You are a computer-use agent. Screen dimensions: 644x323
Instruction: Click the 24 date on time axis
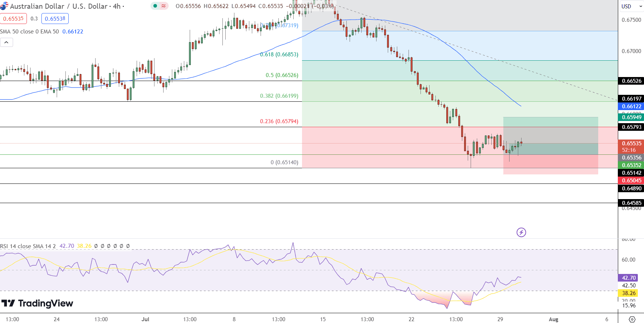click(x=57, y=319)
